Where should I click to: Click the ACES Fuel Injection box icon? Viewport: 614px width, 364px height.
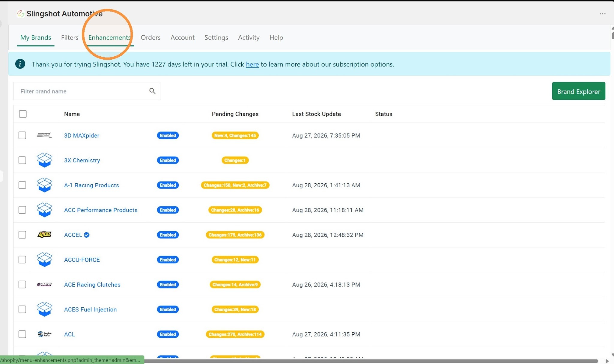tap(44, 309)
